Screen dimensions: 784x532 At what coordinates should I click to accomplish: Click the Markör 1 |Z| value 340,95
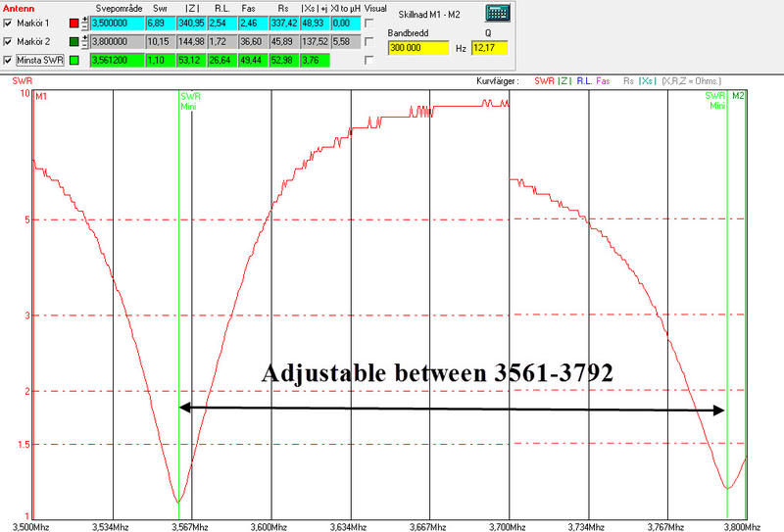pos(191,23)
